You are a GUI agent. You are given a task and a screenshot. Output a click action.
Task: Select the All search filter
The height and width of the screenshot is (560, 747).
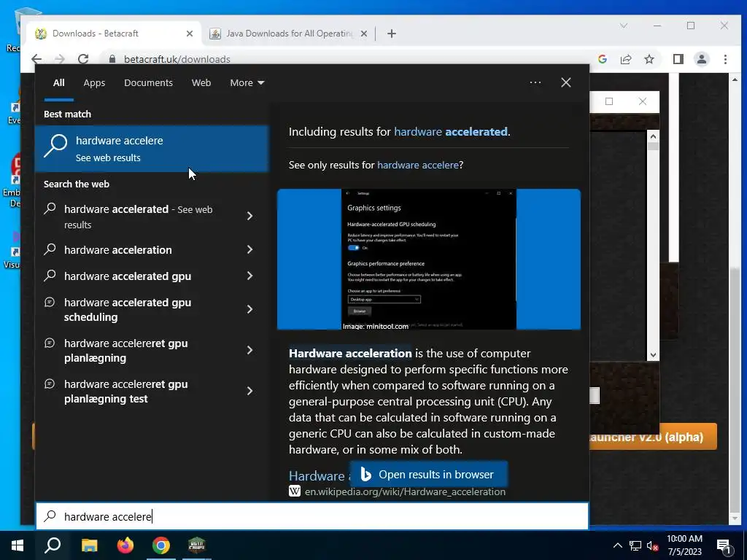tap(59, 83)
